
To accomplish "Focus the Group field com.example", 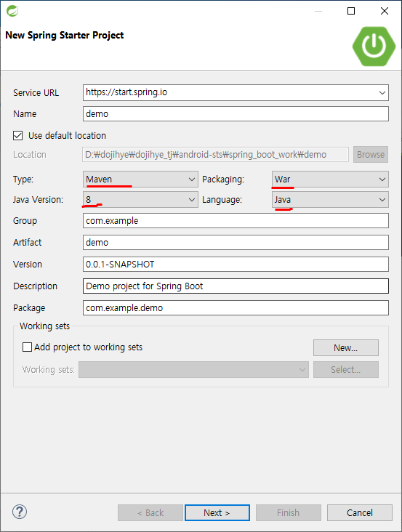I will pos(236,220).
